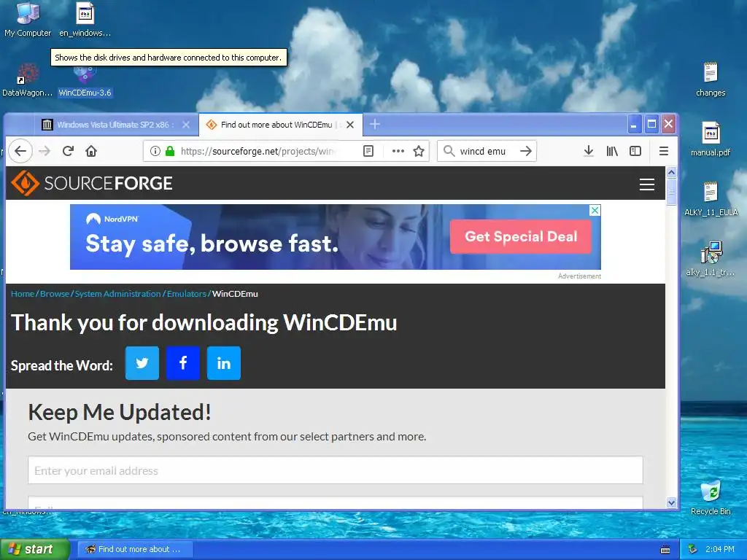The width and height of the screenshot is (747, 560).
Task: Click the email address input field
Action: pyautogui.click(x=336, y=470)
